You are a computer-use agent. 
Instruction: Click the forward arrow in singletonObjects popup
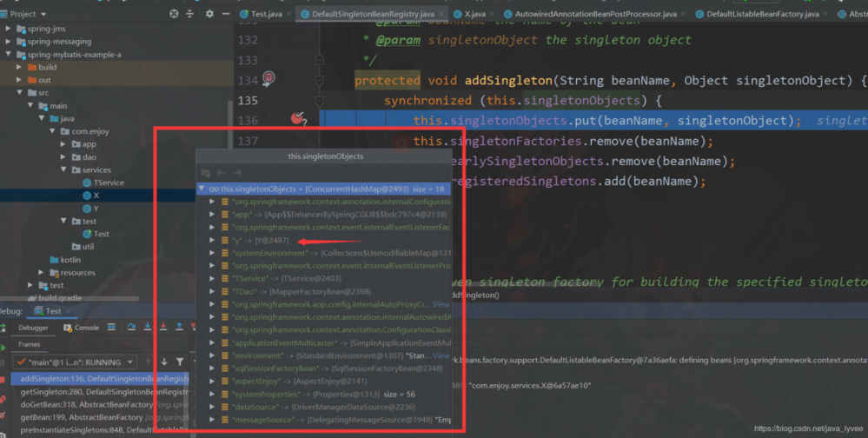[237, 173]
